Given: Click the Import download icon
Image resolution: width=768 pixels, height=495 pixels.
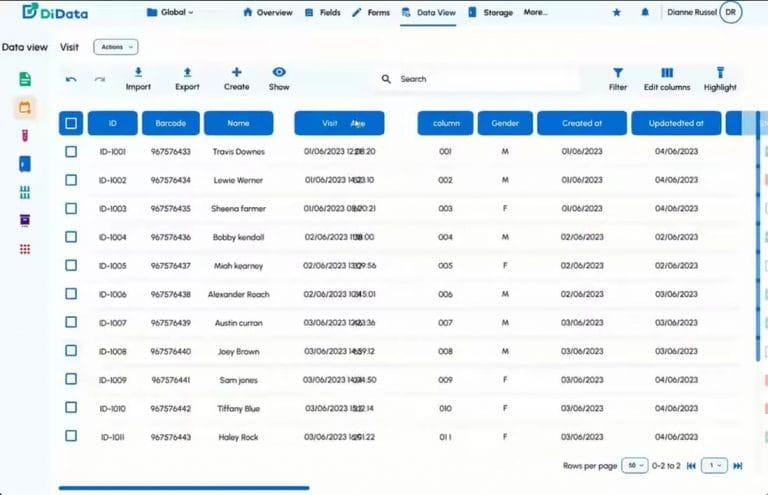Looking at the screenshot, I should (x=138, y=72).
